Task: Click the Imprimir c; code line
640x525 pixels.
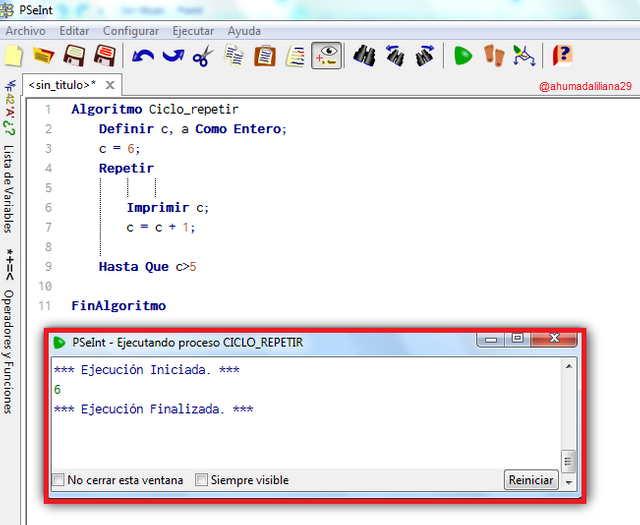Action: [167, 207]
